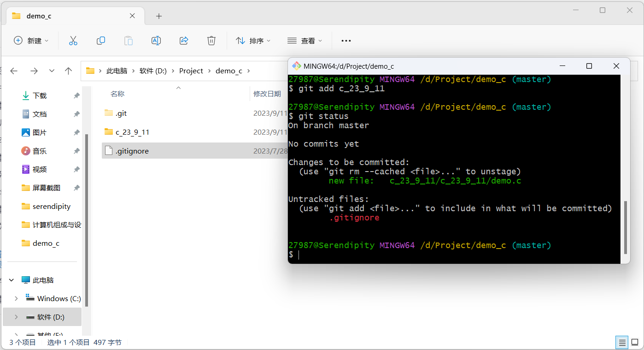Open the 新建 dropdown menu
This screenshot has width=644, height=350.
point(31,41)
